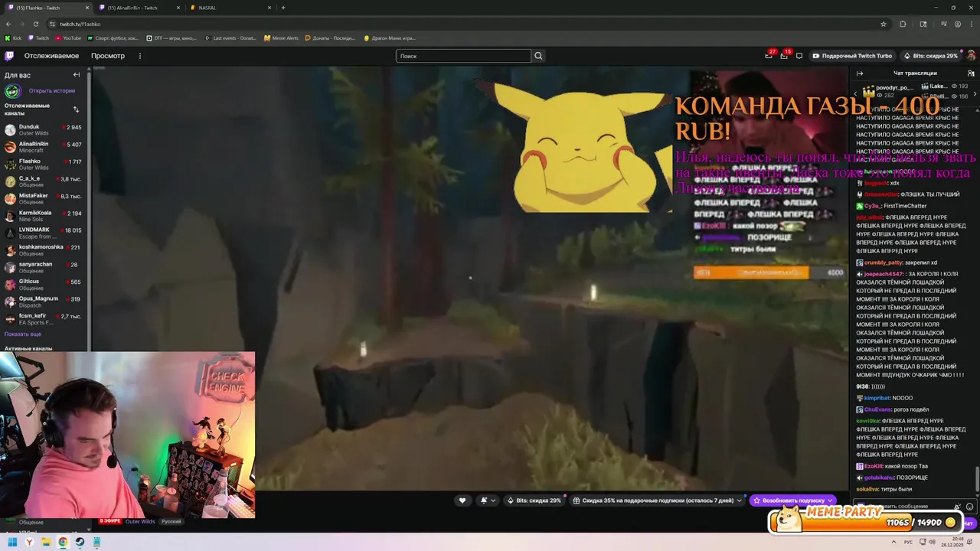Image resolution: width=980 pixels, height=551 pixels.
Task: Open new browser tab
Action: click(283, 8)
